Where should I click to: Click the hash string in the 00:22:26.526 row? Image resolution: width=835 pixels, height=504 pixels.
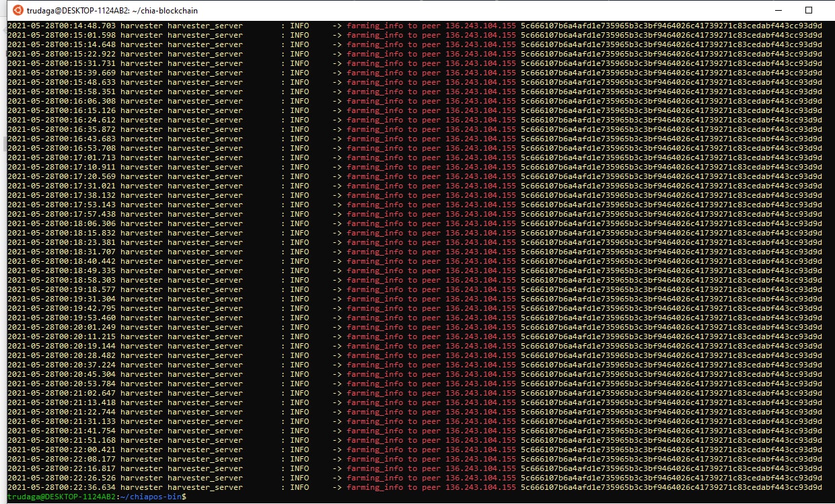point(671,478)
